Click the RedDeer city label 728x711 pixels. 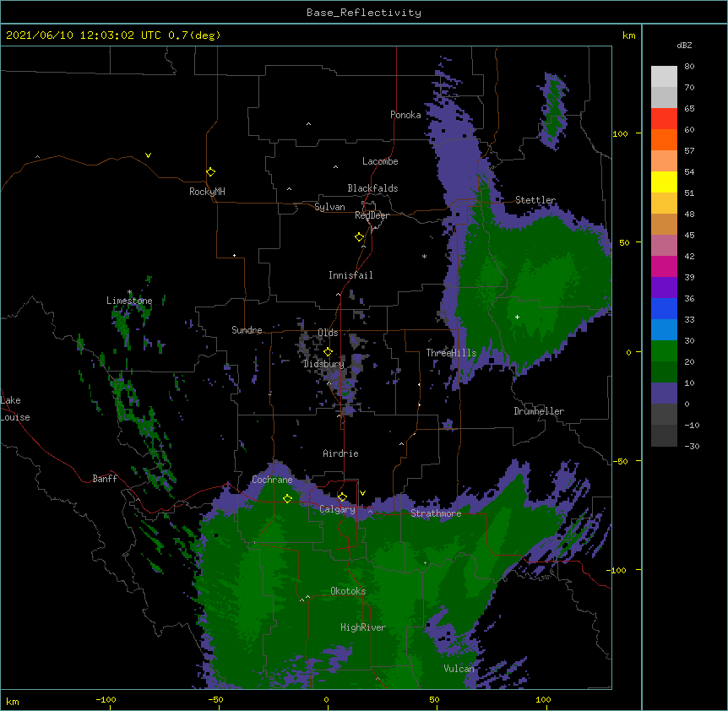pos(372,215)
